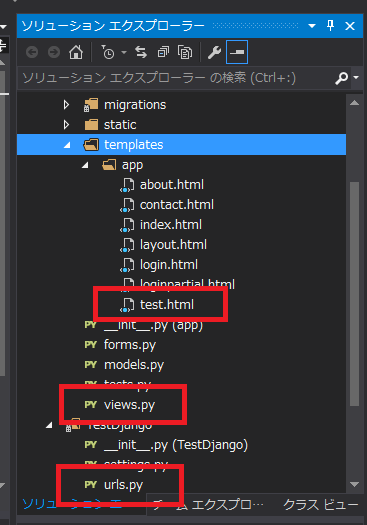The width and height of the screenshot is (367, 525).
Task: Select views.py file
Action: coord(130,405)
